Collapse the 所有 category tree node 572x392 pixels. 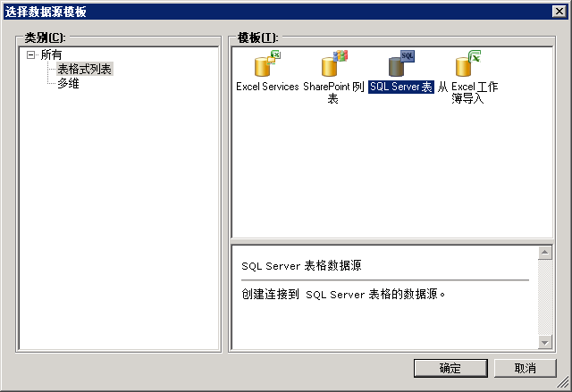pos(31,55)
